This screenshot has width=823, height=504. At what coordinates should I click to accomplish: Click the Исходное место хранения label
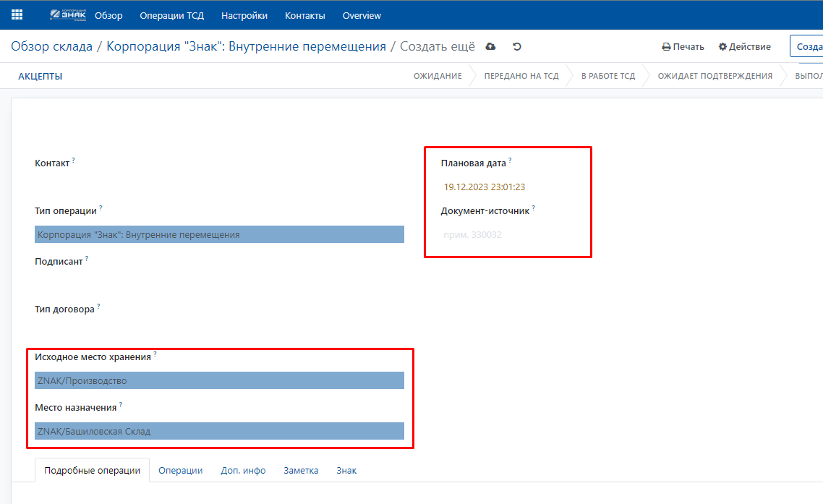pos(93,357)
